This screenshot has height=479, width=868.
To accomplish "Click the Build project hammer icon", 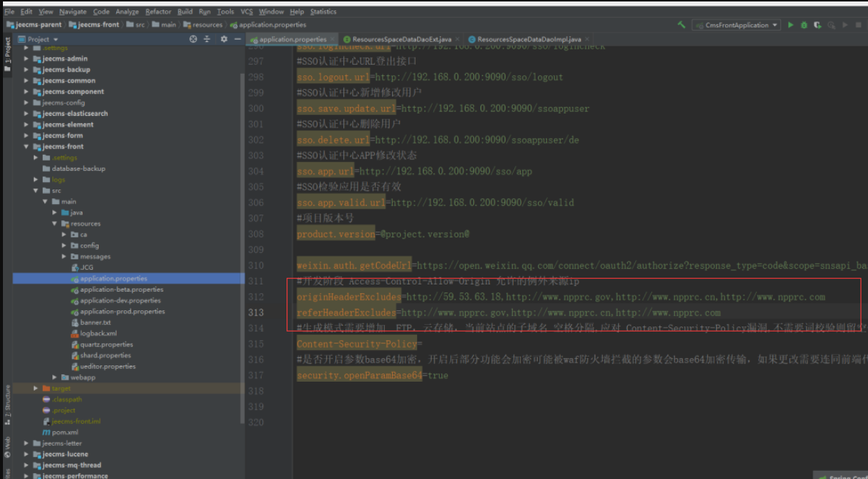I will pos(682,25).
